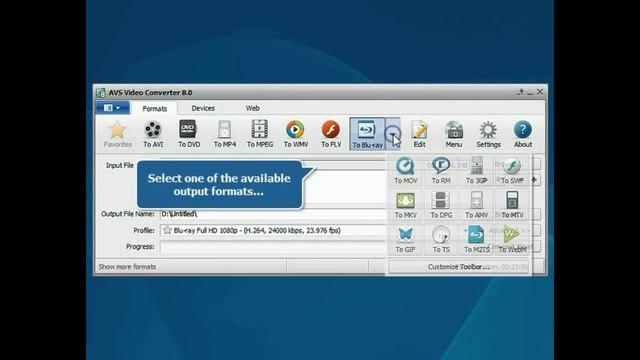This screenshot has height=360, width=640.
Task: Switch to the Formats tab
Action: pyautogui.click(x=154, y=109)
